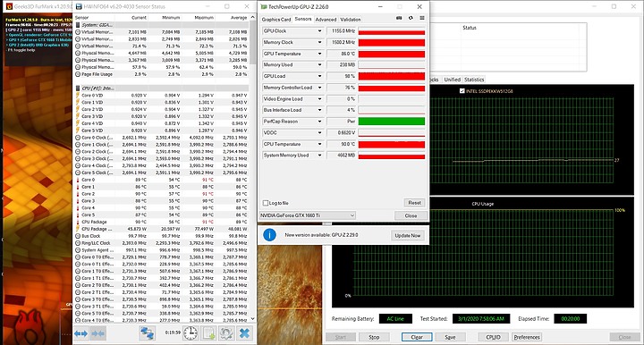Toggle GPU-Z Log to file checkbox
Image resolution: width=644 pixels, height=345 pixels.
[x=266, y=203]
